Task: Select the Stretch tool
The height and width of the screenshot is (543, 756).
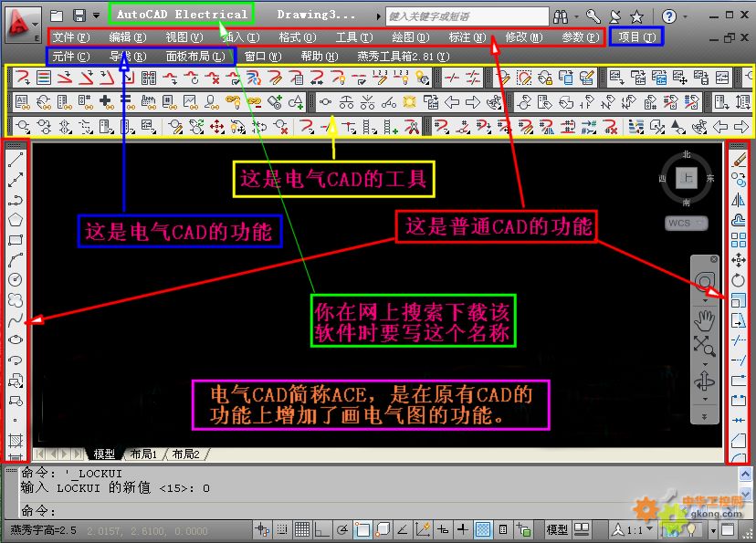Action: (738, 320)
